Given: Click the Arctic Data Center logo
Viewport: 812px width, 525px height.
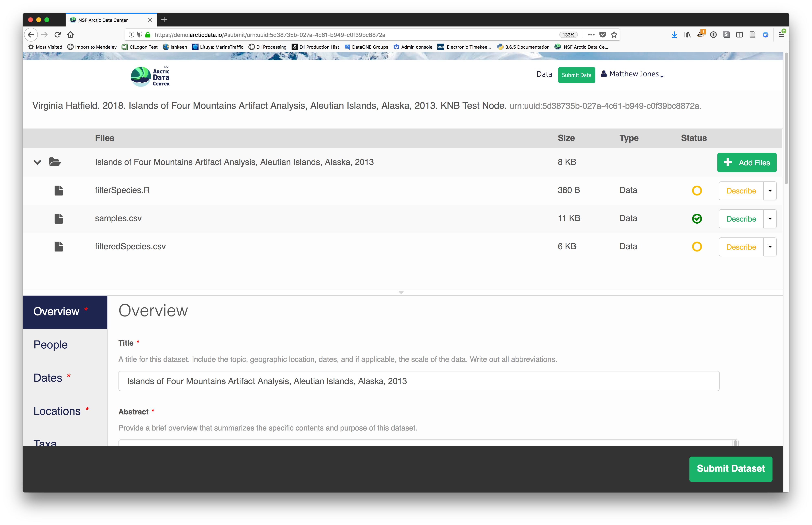Looking at the screenshot, I should tap(150, 76).
